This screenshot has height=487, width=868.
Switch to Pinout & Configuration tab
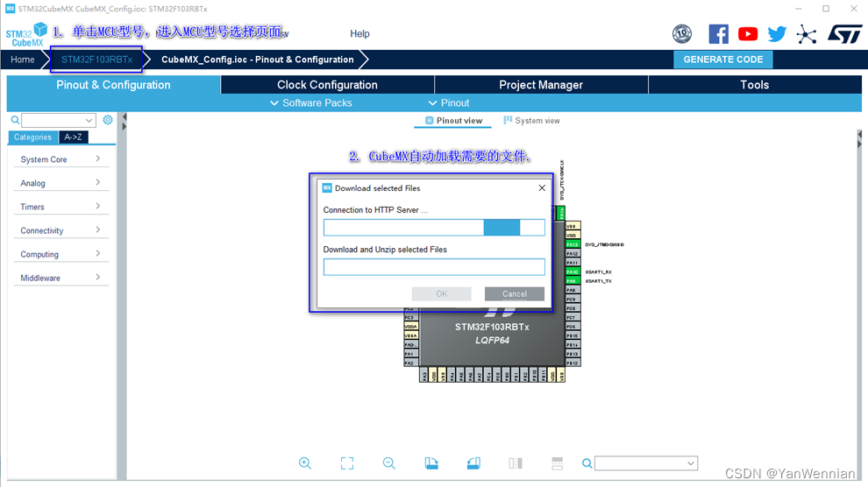coord(113,85)
